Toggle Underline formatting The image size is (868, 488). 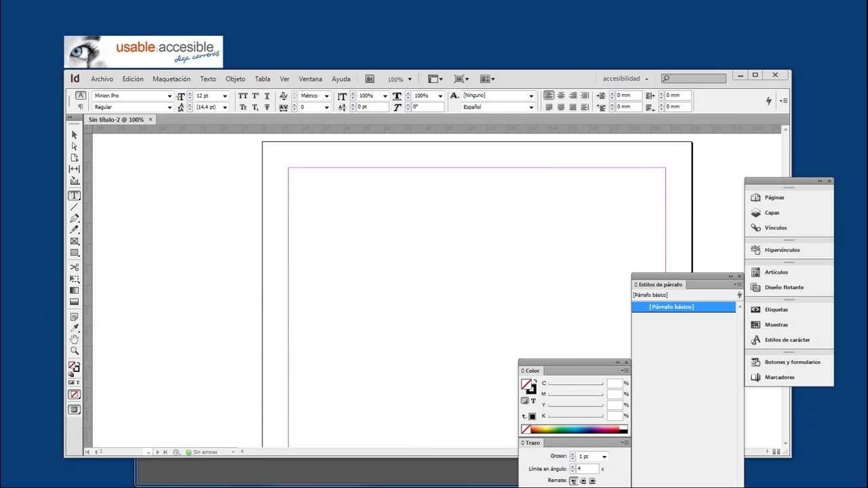point(267,96)
